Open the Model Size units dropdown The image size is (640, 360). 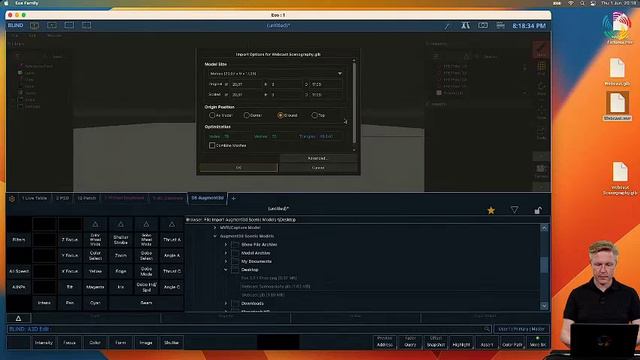pyautogui.click(x=276, y=73)
